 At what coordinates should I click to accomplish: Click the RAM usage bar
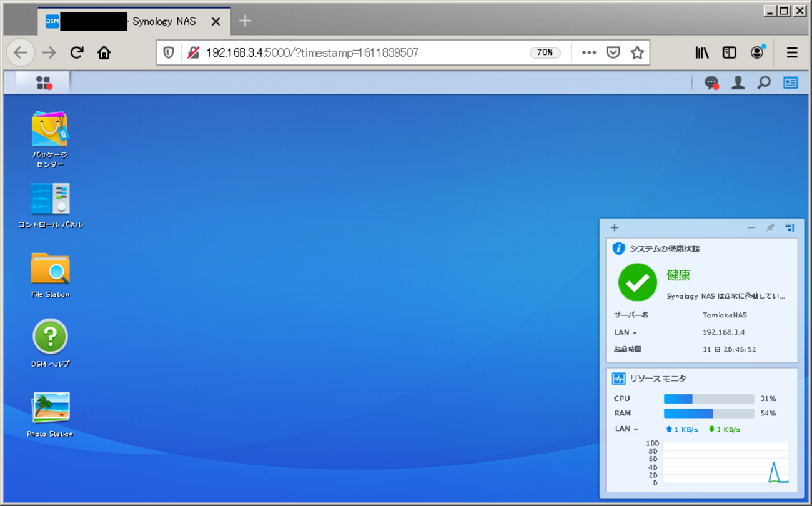coord(709,414)
